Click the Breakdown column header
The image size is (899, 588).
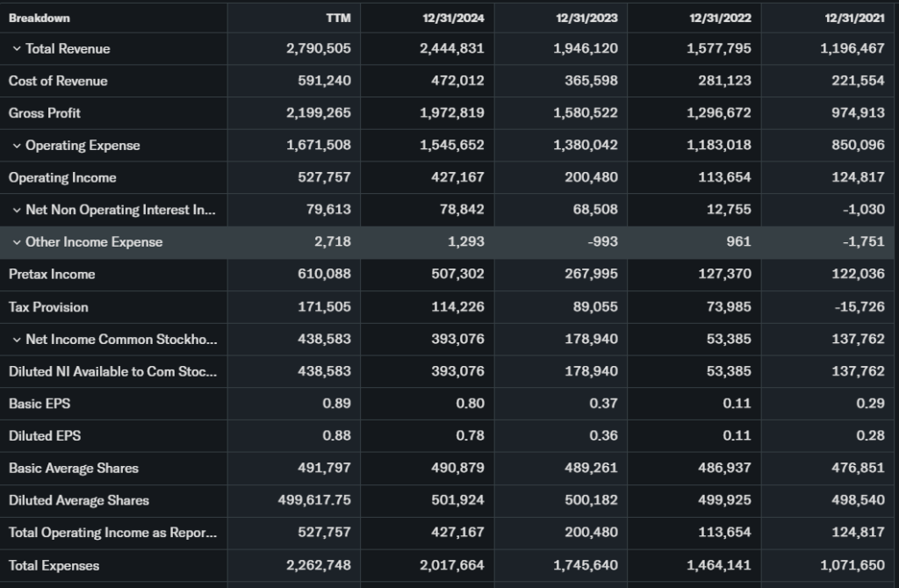(40, 18)
